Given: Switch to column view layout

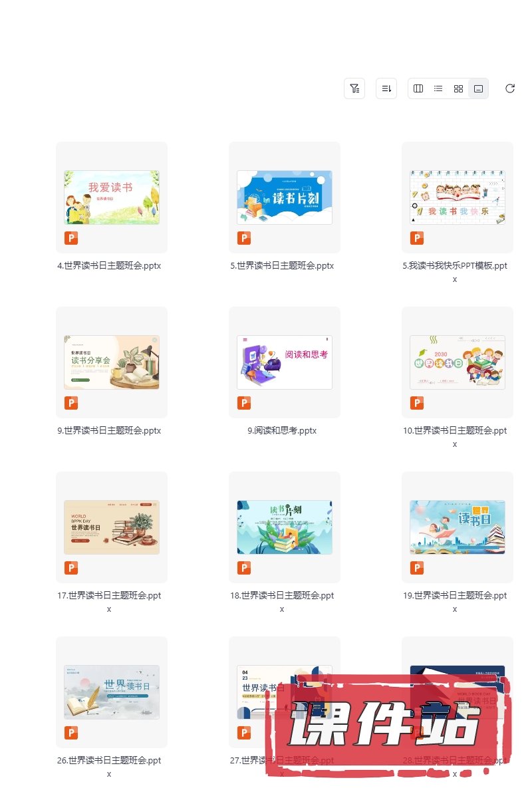Looking at the screenshot, I should click(x=418, y=88).
